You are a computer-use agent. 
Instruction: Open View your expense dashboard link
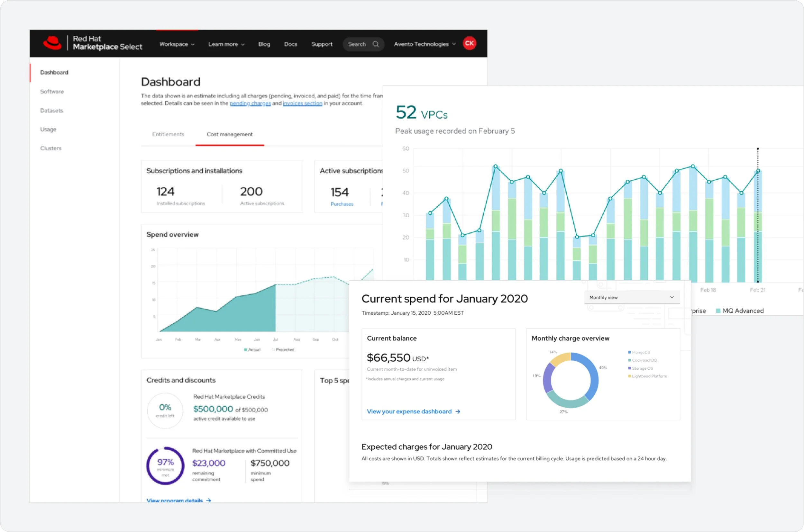(409, 411)
